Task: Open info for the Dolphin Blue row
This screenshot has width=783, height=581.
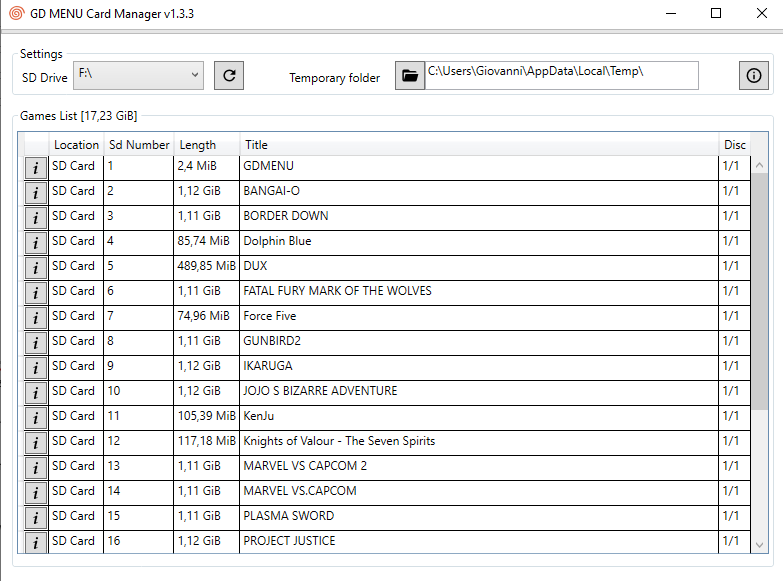Action: pyautogui.click(x=35, y=243)
